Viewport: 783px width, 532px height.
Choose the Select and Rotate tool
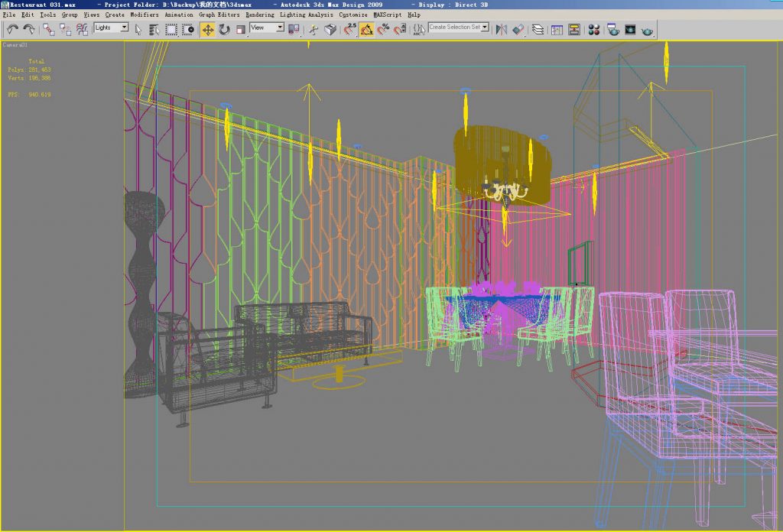click(224, 29)
